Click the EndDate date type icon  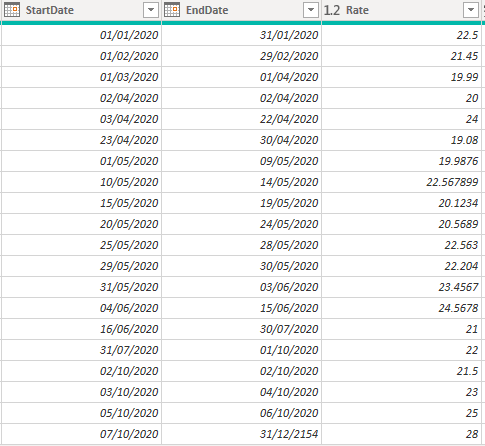coord(172,10)
